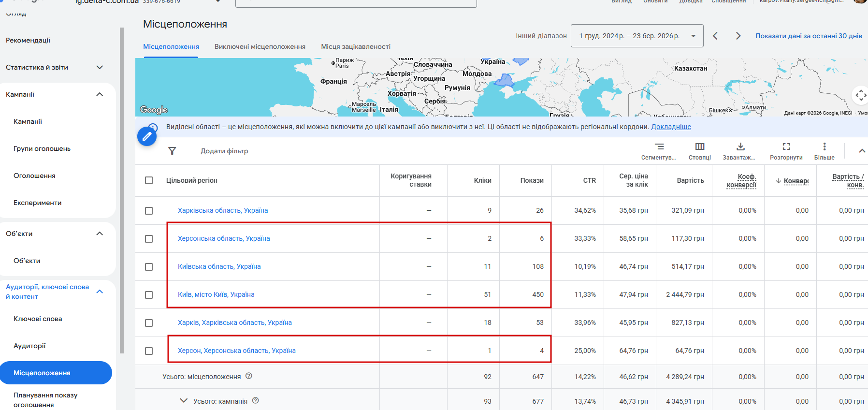Click the filter funnel icon
Viewport: 868px width, 410px height.
pyautogui.click(x=172, y=151)
